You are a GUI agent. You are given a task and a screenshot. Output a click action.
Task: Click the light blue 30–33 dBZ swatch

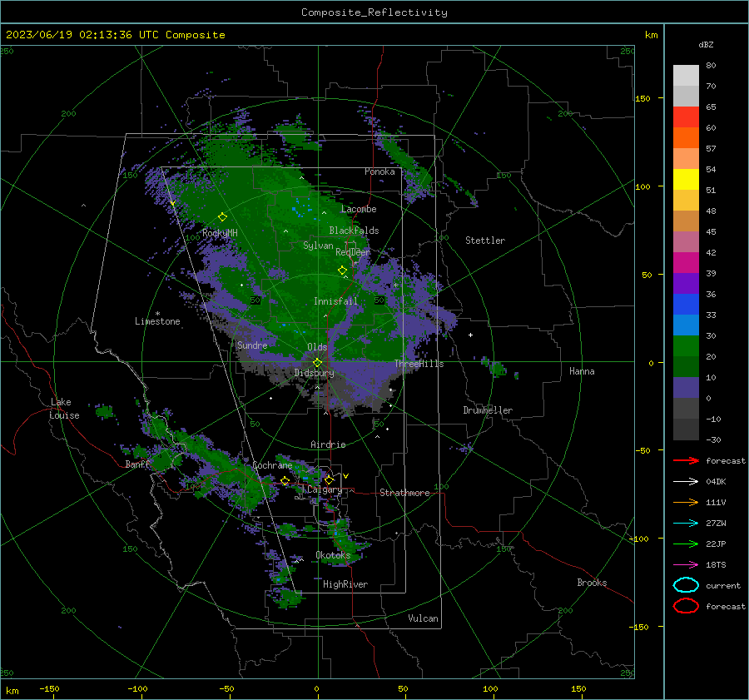point(686,325)
